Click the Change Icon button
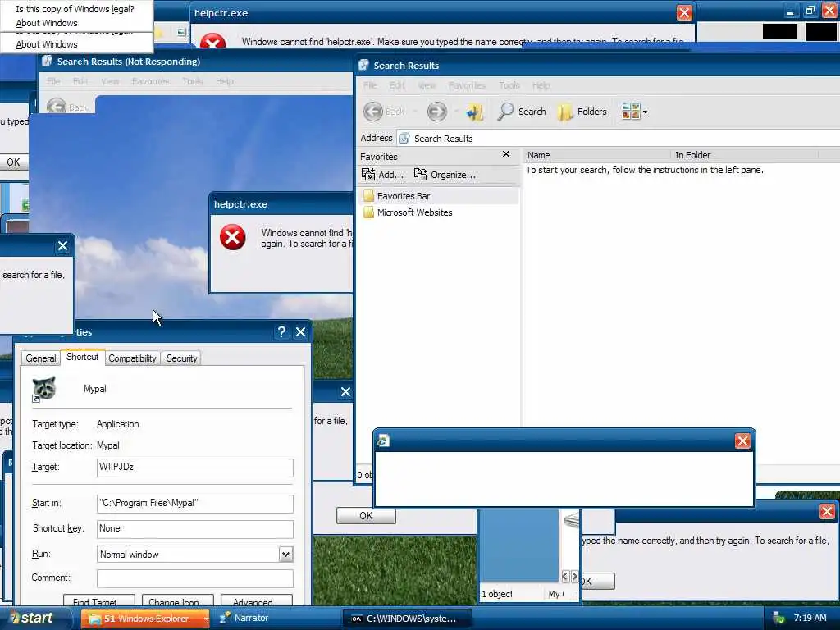The image size is (840, 630). pyautogui.click(x=178, y=601)
